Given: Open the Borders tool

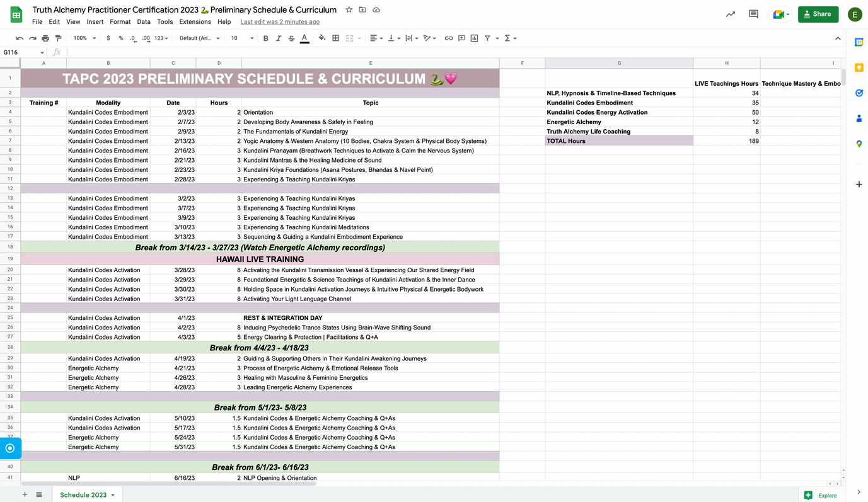Looking at the screenshot, I should (x=335, y=38).
